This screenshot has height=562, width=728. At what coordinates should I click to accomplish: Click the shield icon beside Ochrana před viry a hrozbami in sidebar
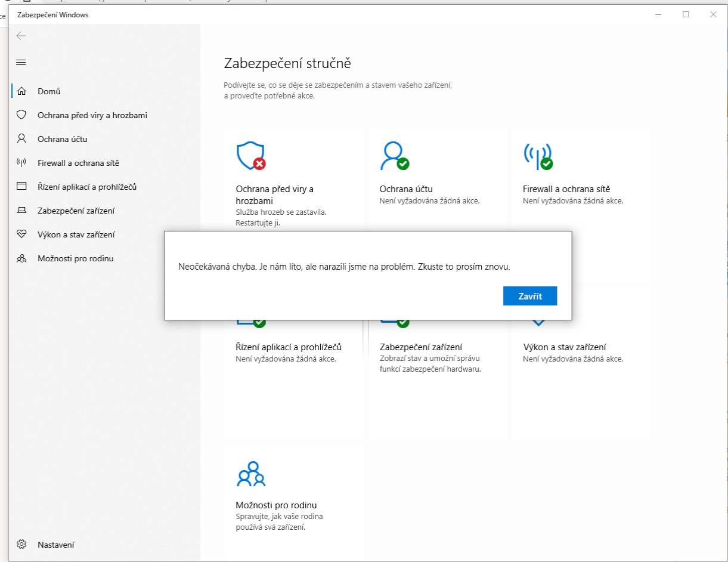(22, 115)
